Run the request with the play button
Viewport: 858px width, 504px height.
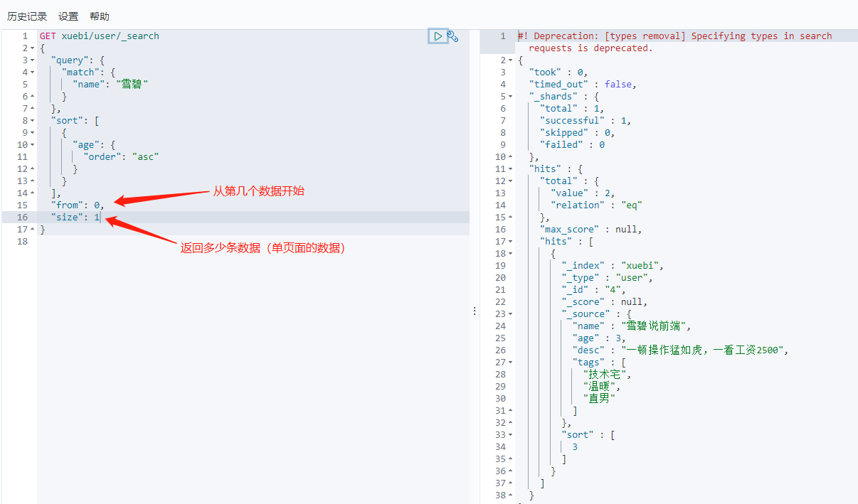click(438, 36)
